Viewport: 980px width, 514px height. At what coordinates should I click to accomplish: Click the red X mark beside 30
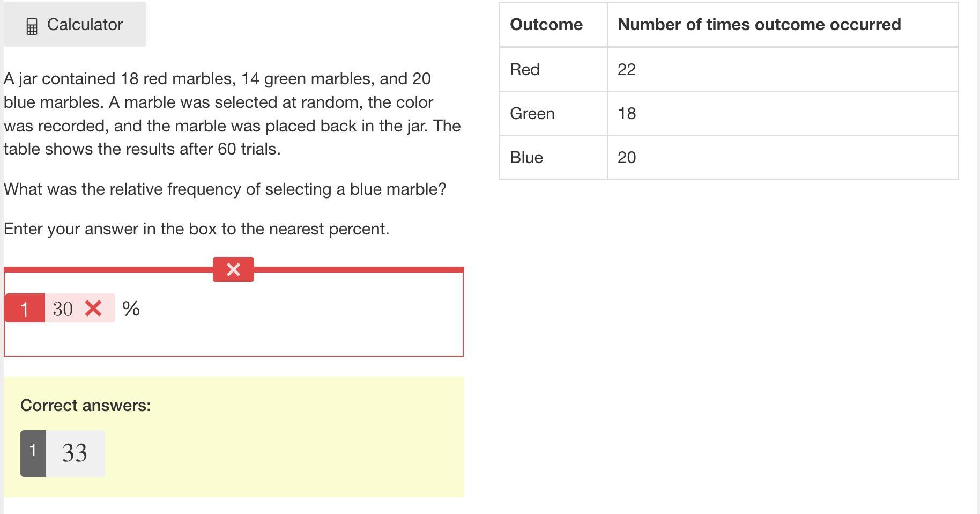(93, 309)
